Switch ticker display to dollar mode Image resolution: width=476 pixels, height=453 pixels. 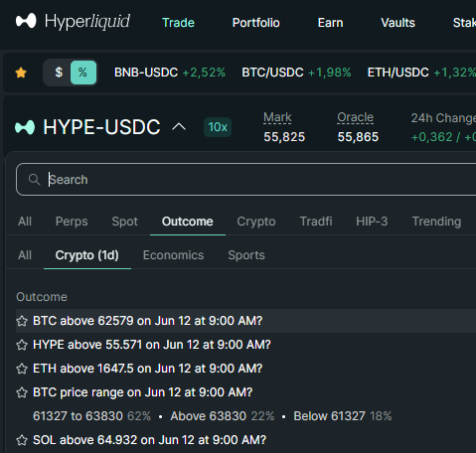[x=59, y=73]
